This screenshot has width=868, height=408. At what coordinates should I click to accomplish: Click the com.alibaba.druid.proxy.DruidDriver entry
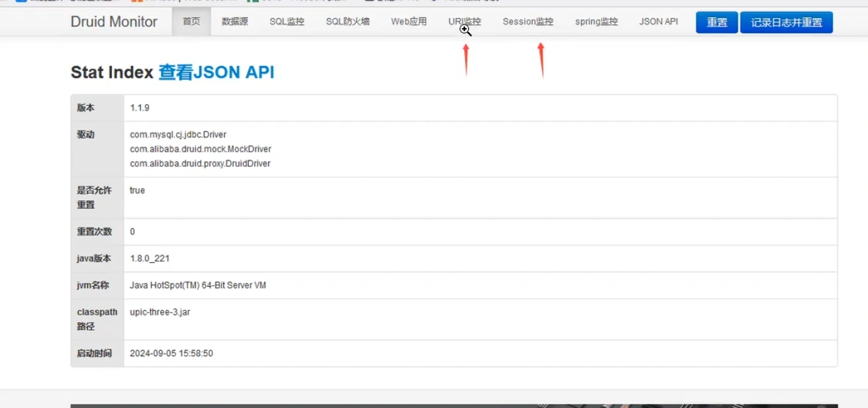[200, 164]
